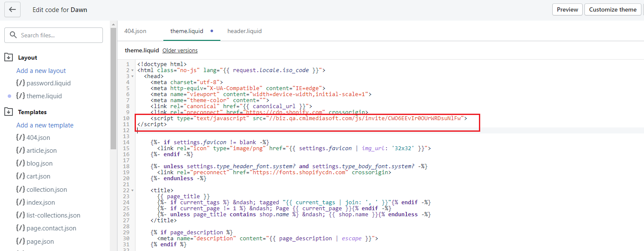Click the meta description line 30
The height and width of the screenshot is (251, 644).
point(268,239)
